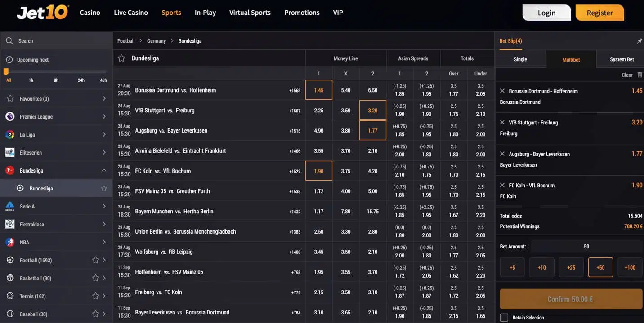Favourite the Bundesliga table header star
The width and height of the screenshot is (644, 323).
pos(121,58)
